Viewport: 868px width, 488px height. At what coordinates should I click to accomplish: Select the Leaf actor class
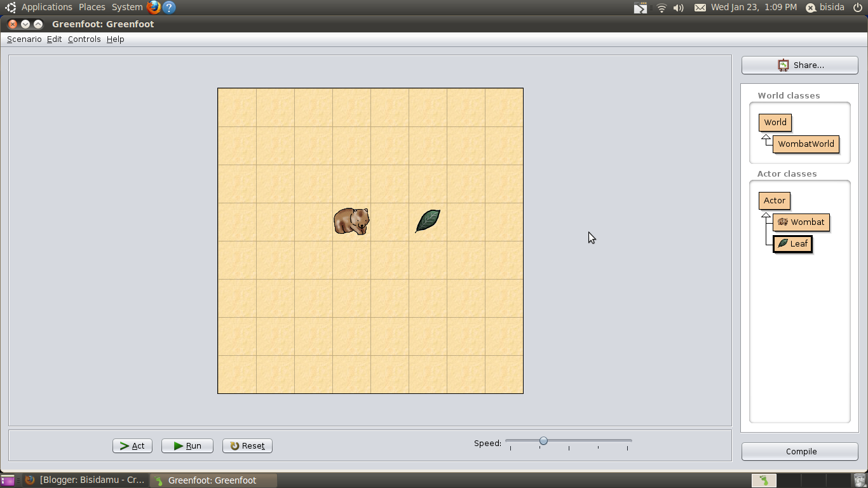pyautogui.click(x=792, y=243)
